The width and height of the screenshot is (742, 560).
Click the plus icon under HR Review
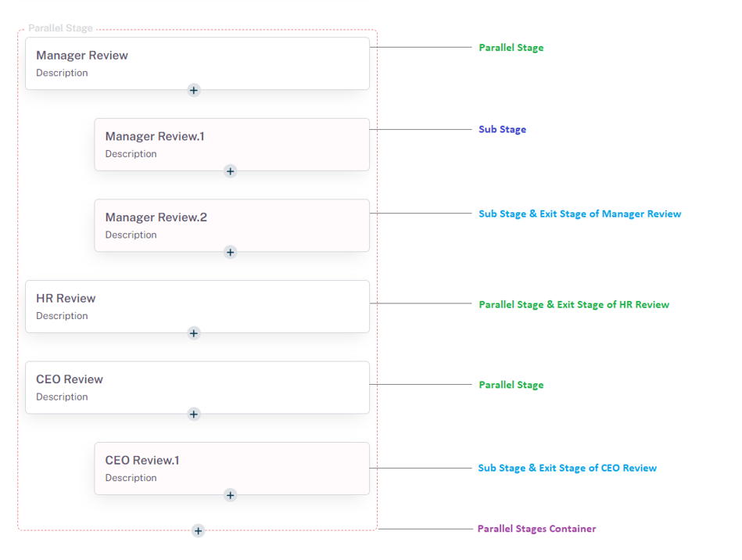[x=193, y=333]
